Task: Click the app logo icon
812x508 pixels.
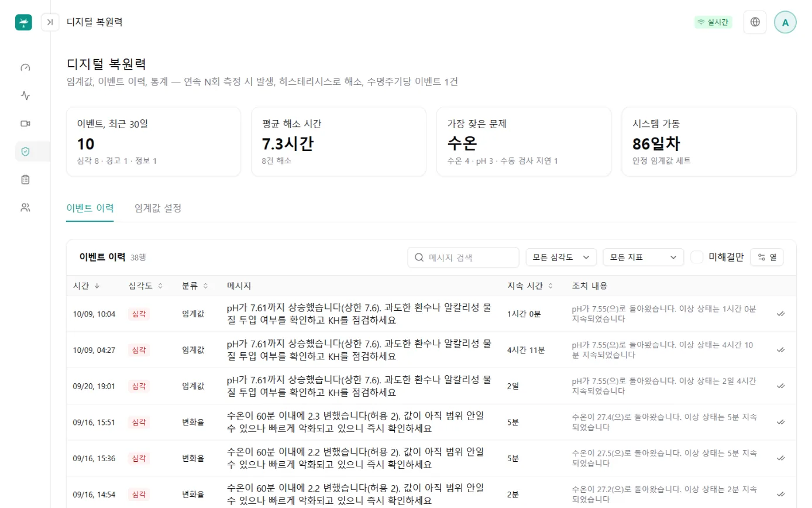Action: pyautogui.click(x=23, y=22)
